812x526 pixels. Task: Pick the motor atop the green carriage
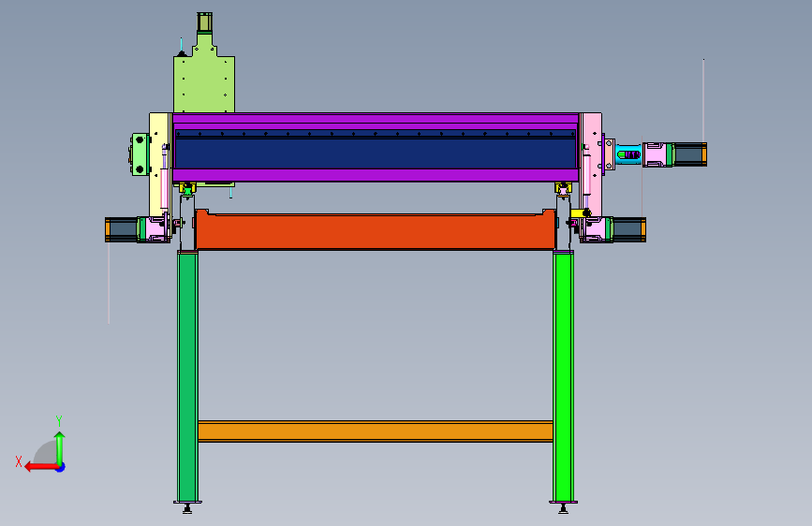coord(204,22)
